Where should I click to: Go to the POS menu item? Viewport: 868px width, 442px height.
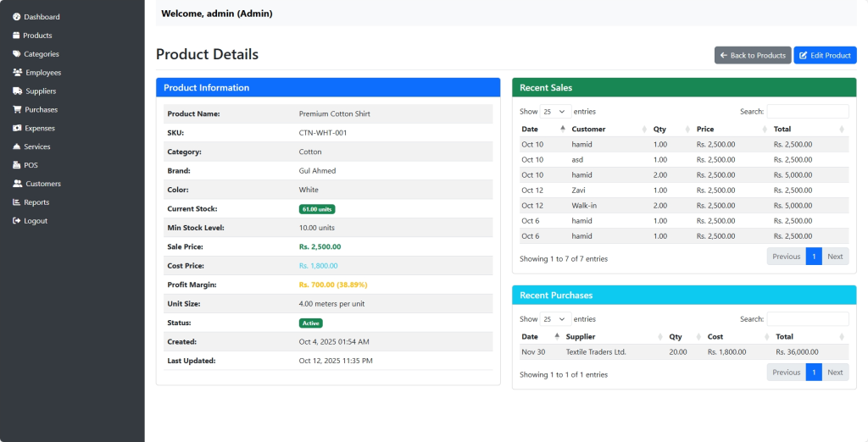point(31,165)
